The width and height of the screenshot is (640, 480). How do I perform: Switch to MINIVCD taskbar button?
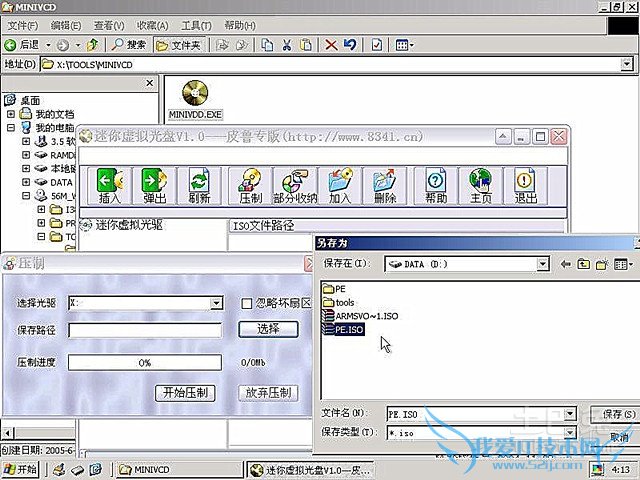pyautogui.click(x=178, y=470)
